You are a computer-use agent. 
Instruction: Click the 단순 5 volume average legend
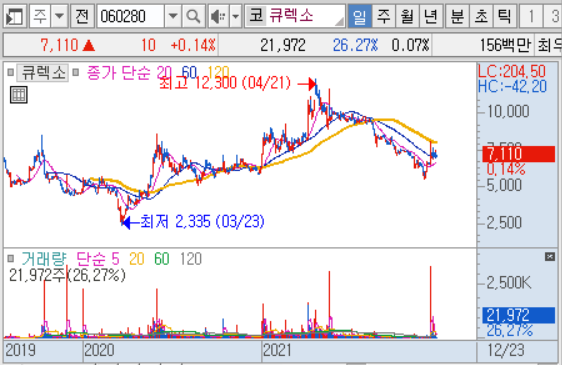click(x=98, y=259)
